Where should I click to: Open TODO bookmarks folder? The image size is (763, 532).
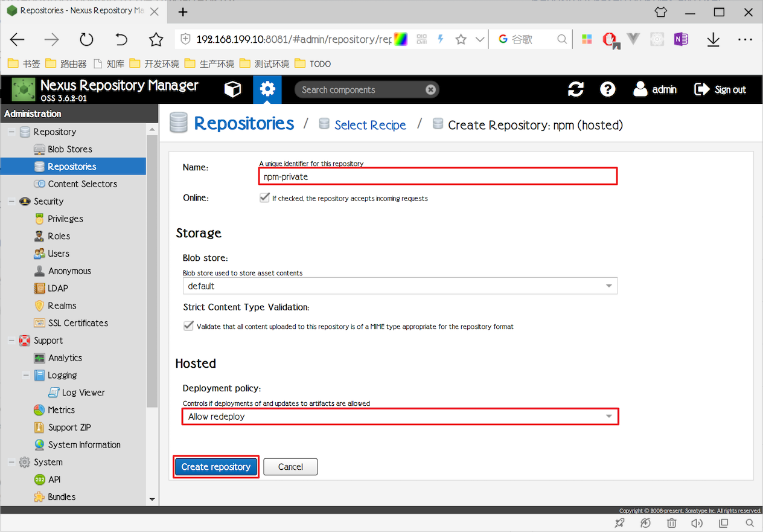(x=313, y=63)
